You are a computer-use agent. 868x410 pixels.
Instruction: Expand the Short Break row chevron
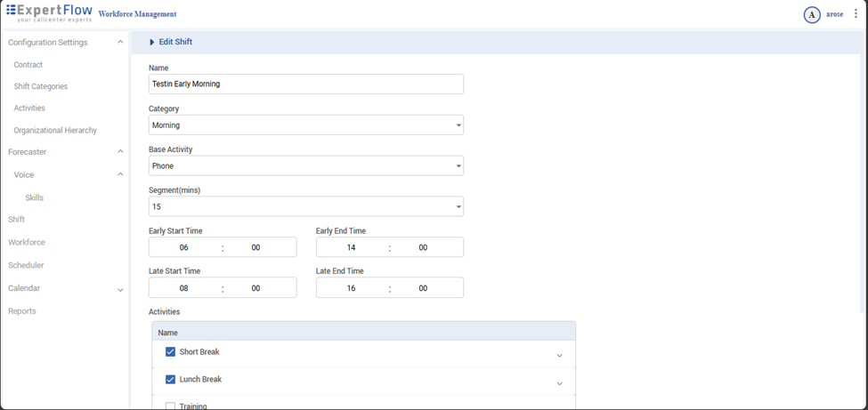point(559,356)
